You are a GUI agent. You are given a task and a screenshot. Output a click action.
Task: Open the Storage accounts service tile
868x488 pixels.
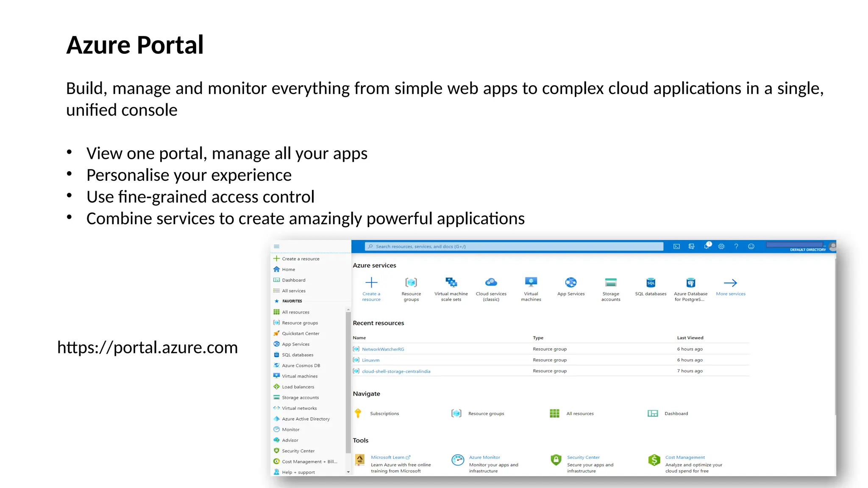pyautogui.click(x=611, y=289)
